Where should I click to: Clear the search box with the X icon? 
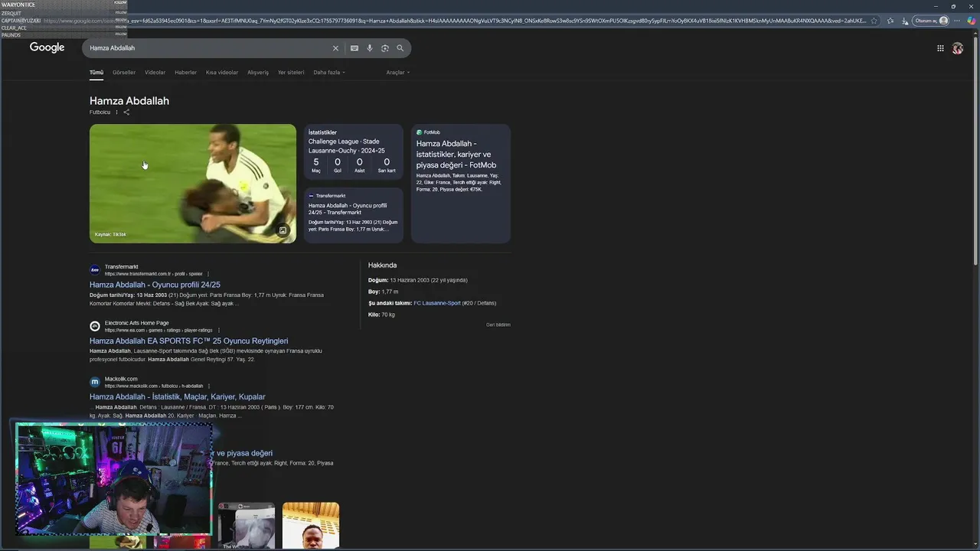coord(335,48)
